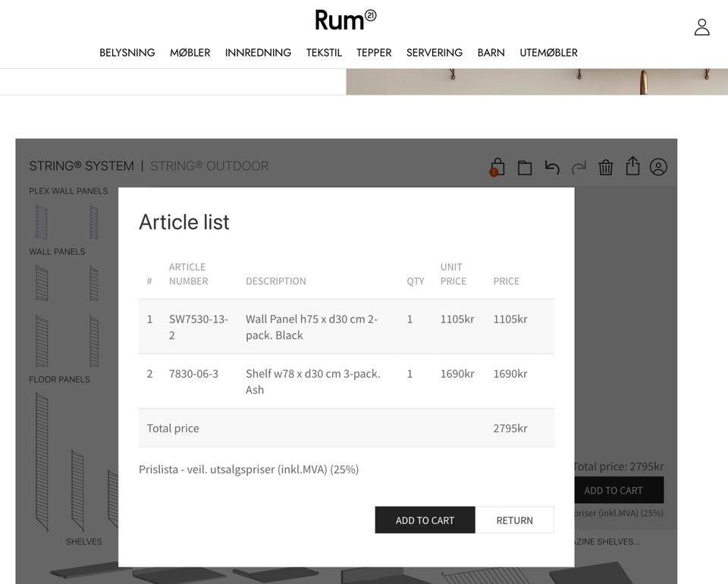Open the user account icon in header
This screenshot has height=584, width=728.
pyautogui.click(x=701, y=27)
